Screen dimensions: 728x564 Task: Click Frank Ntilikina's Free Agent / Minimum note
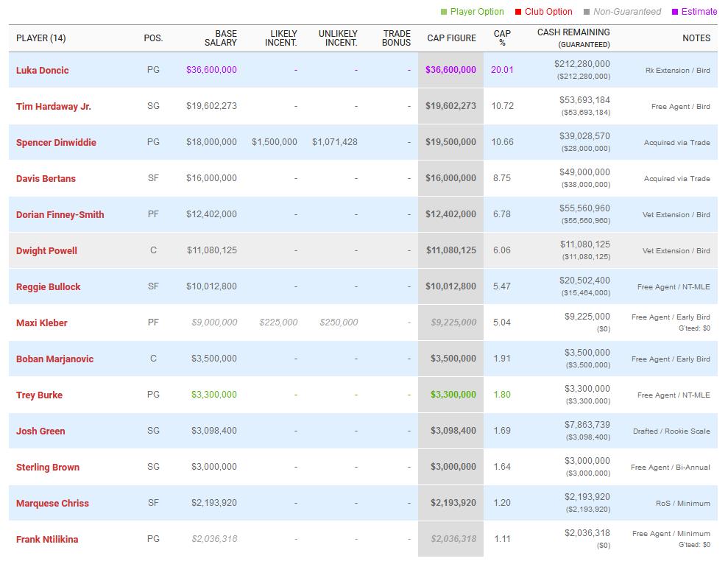[671, 533]
